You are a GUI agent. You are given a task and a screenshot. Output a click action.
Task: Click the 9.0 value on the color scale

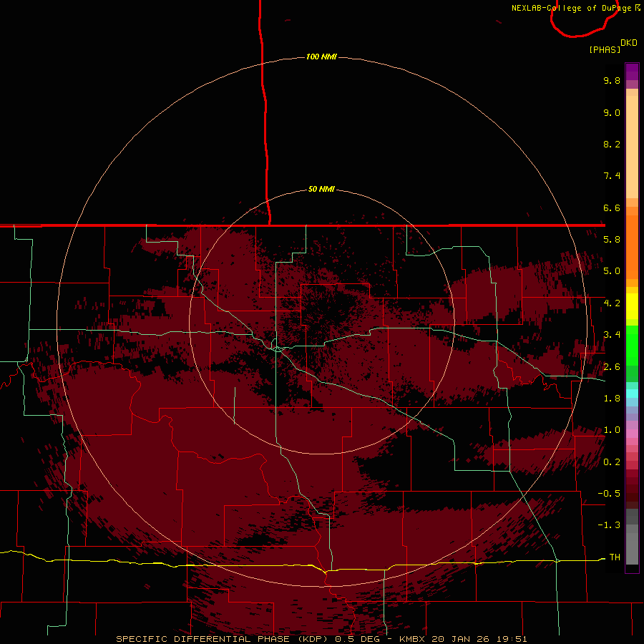612,112
